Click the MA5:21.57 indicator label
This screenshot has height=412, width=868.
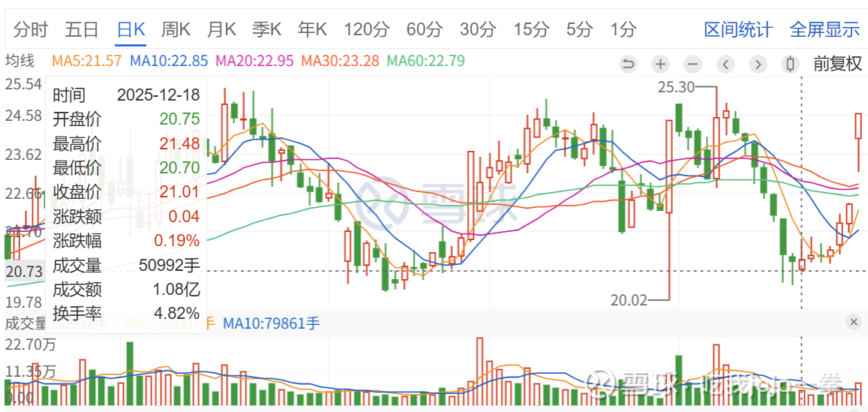click(x=86, y=60)
